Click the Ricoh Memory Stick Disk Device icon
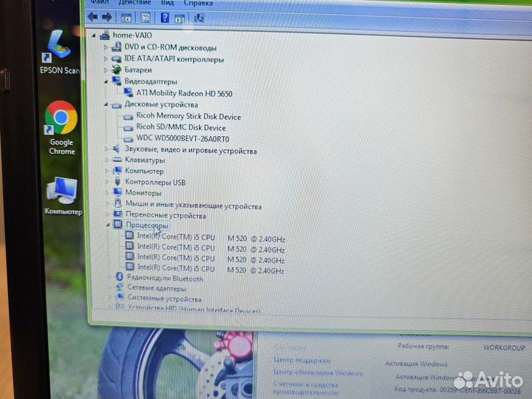This screenshot has height=399, width=532. [129, 117]
